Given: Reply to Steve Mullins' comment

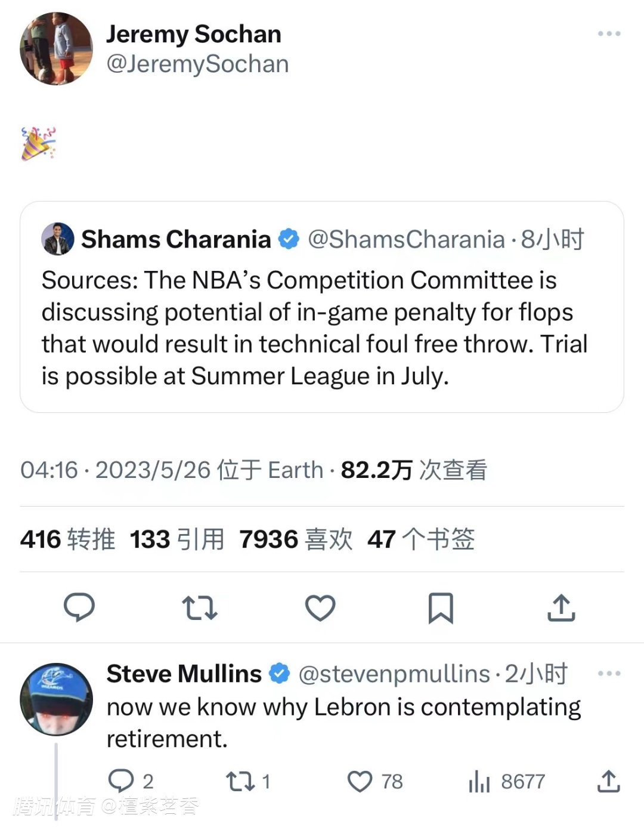Looking at the screenshot, I should (x=121, y=780).
